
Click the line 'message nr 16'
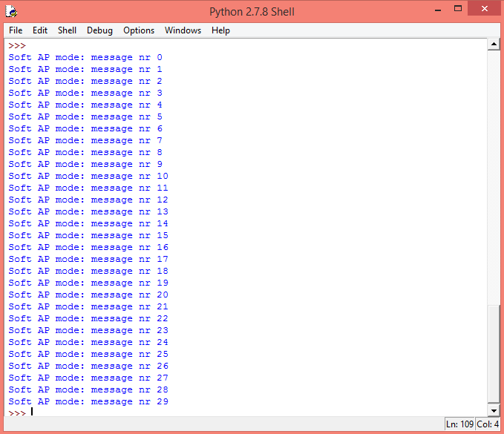88,248
